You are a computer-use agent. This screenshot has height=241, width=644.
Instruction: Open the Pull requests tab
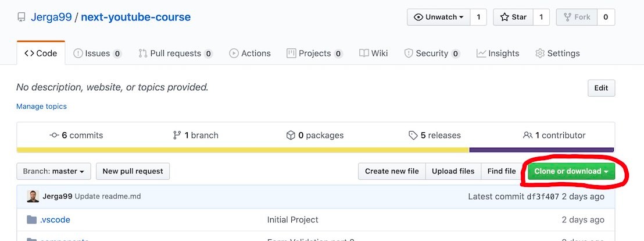click(175, 53)
